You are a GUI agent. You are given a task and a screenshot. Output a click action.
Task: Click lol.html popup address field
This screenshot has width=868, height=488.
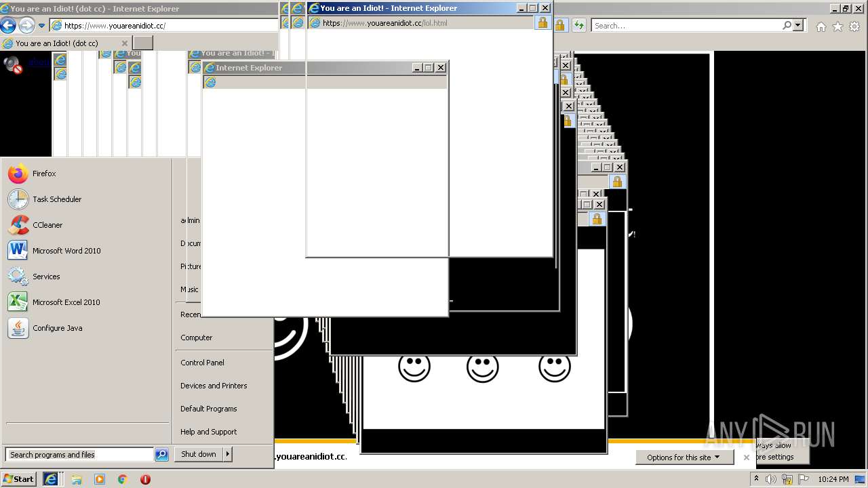click(x=422, y=23)
